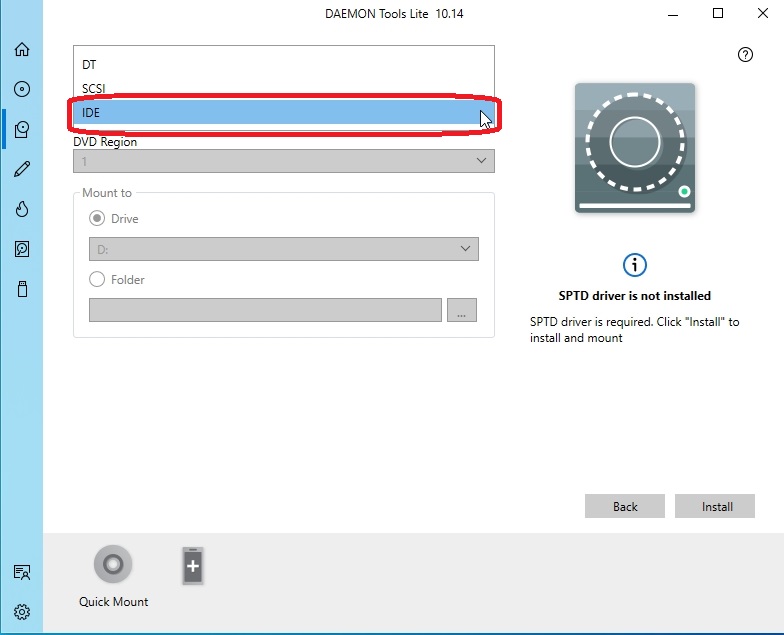Select the Mount drive sidebar icon
The height and width of the screenshot is (635, 784).
22,129
